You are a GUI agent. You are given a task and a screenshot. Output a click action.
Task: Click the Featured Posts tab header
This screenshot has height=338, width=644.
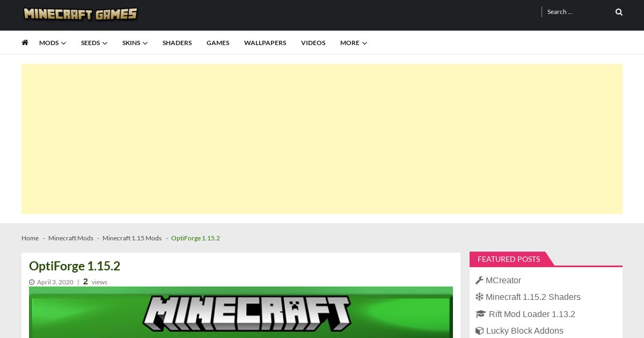pos(509,259)
